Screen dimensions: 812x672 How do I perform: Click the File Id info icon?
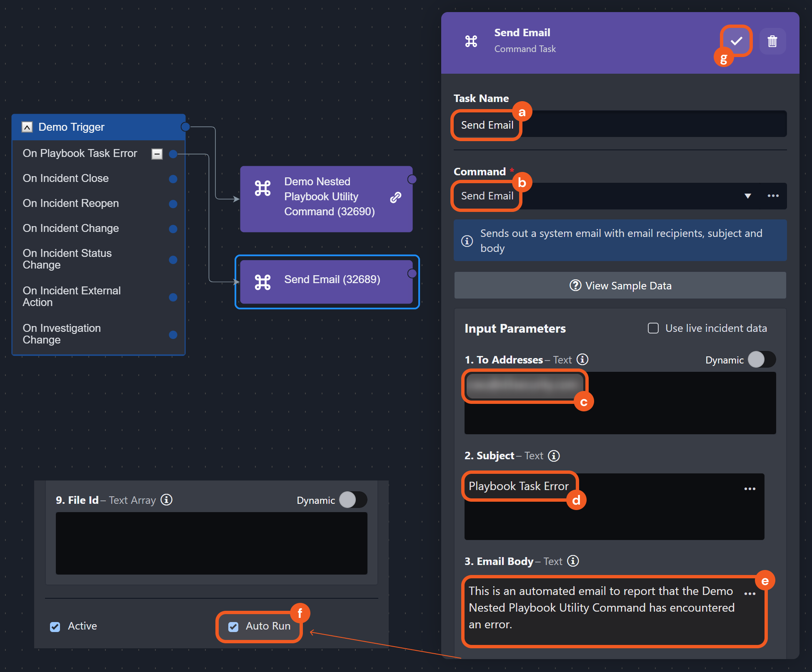167,500
